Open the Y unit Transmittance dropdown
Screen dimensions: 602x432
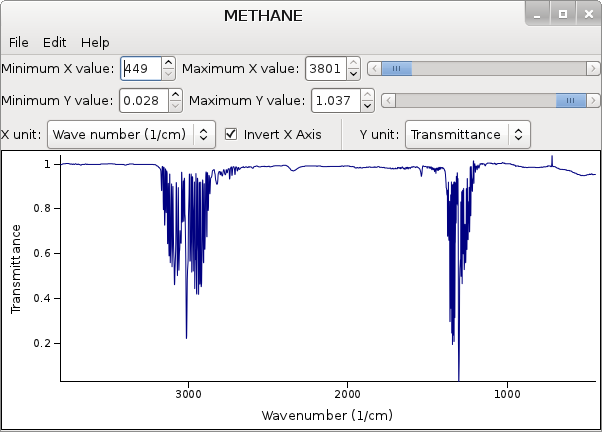pyautogui.click(x=468, y=134)
